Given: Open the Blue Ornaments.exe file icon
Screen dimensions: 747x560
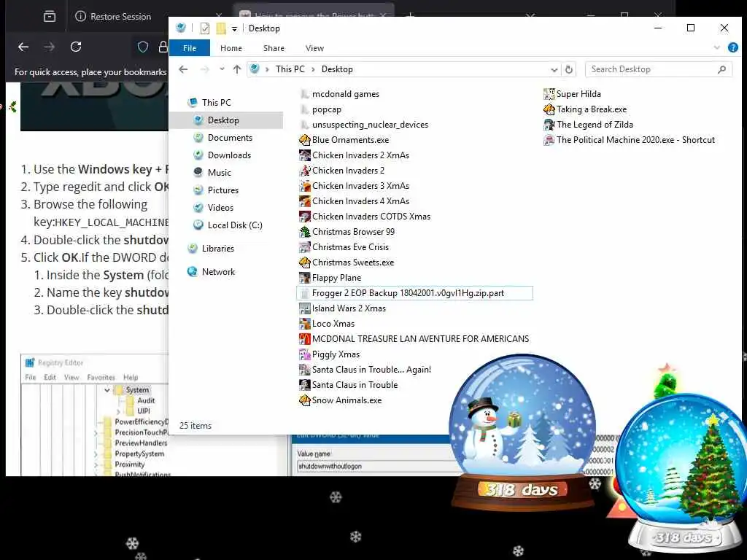Looking at the screenshot, I should pos(304,140).
